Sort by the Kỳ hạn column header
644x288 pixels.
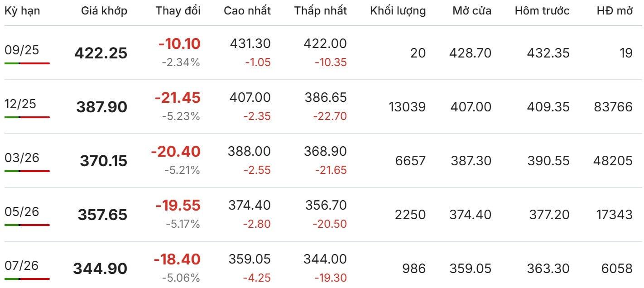coord(22,11)
